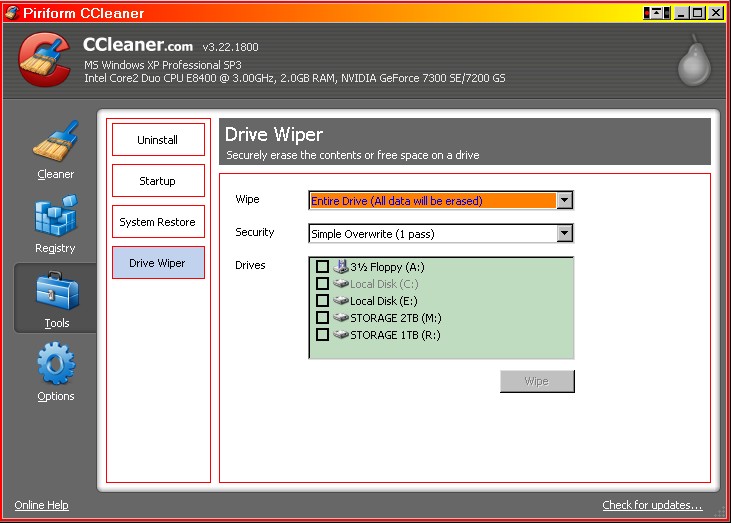731x523 pixels.
Task: Click the Tools label in sidebar
Action: point(57,323)
